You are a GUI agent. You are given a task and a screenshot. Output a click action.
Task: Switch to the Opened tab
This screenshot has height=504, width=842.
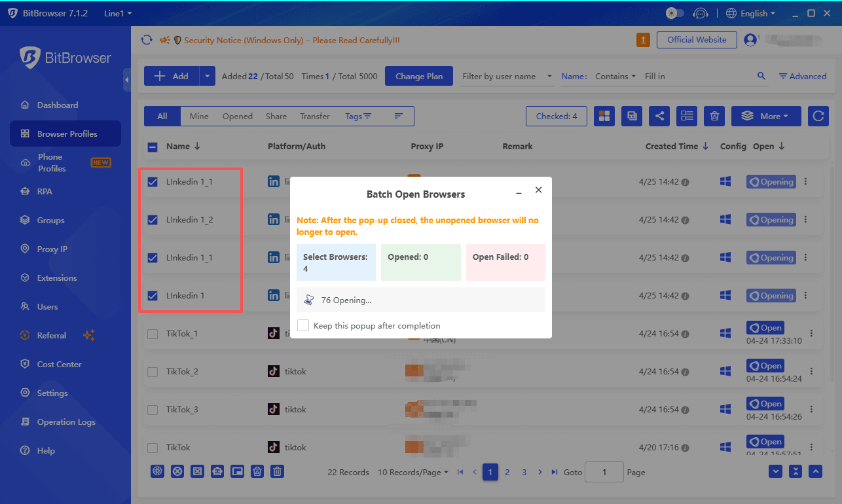coord(237,116)
